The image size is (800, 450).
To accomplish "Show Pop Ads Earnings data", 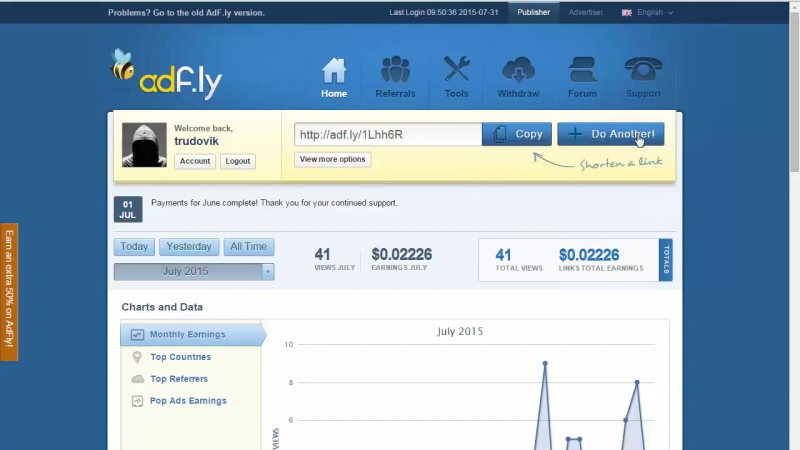I will [x=188, y=401].
